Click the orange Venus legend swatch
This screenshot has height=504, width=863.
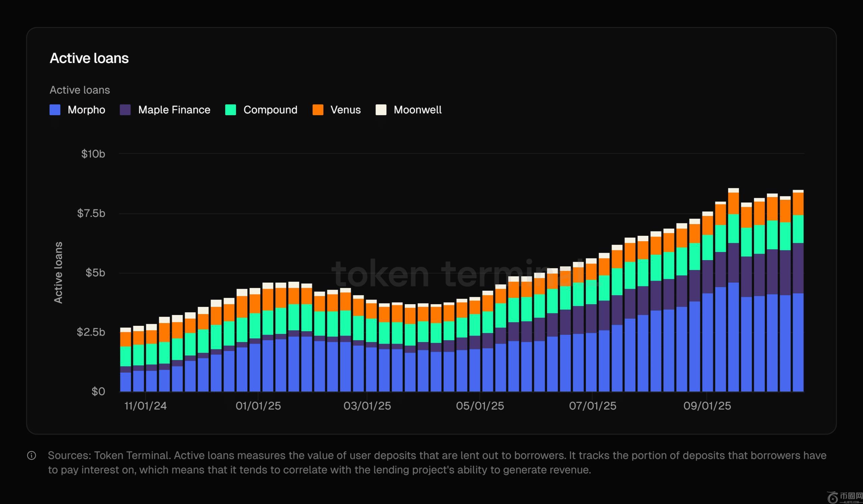click(x=318, y=110)
